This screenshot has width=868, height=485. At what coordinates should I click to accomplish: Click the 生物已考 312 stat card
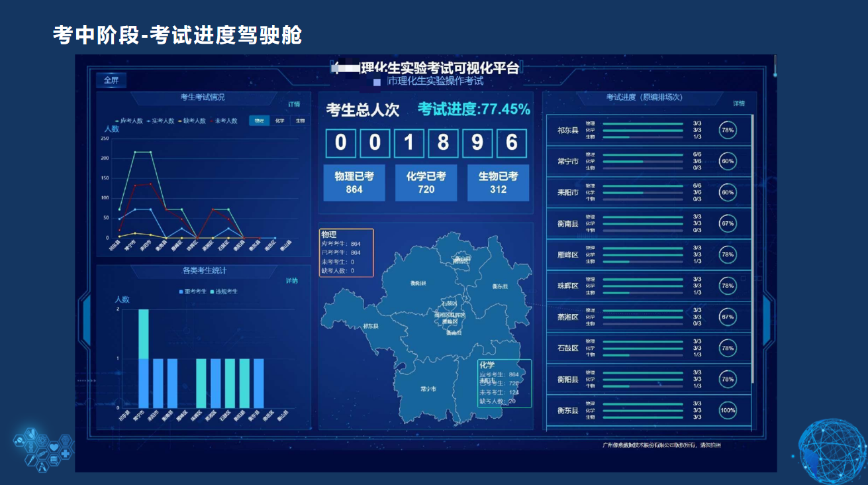tap(498, 183)
